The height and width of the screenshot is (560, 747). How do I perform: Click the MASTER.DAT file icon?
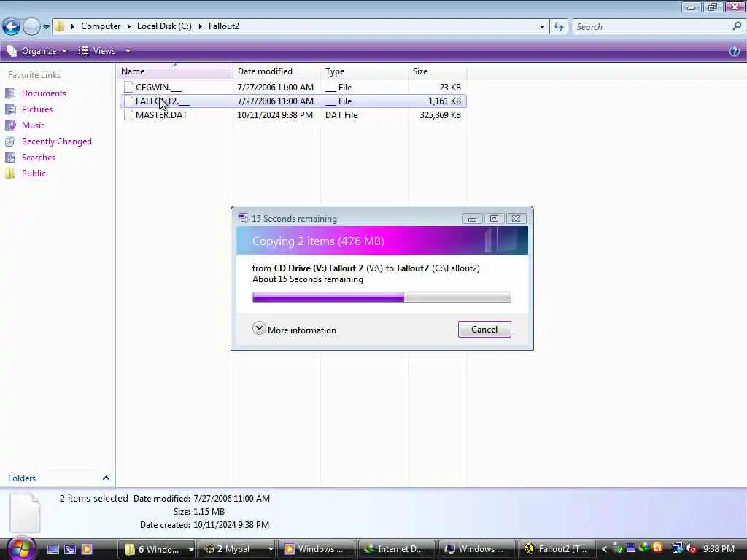128,114
